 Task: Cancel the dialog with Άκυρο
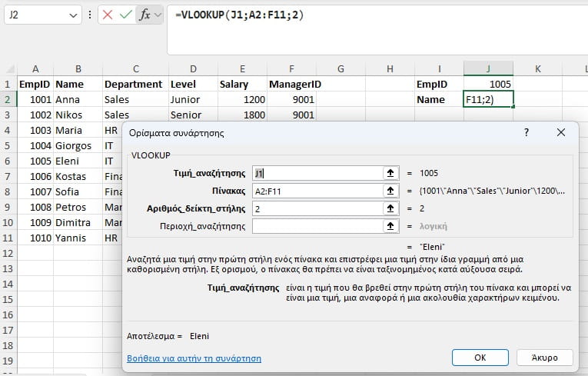(x=544, y=358)
